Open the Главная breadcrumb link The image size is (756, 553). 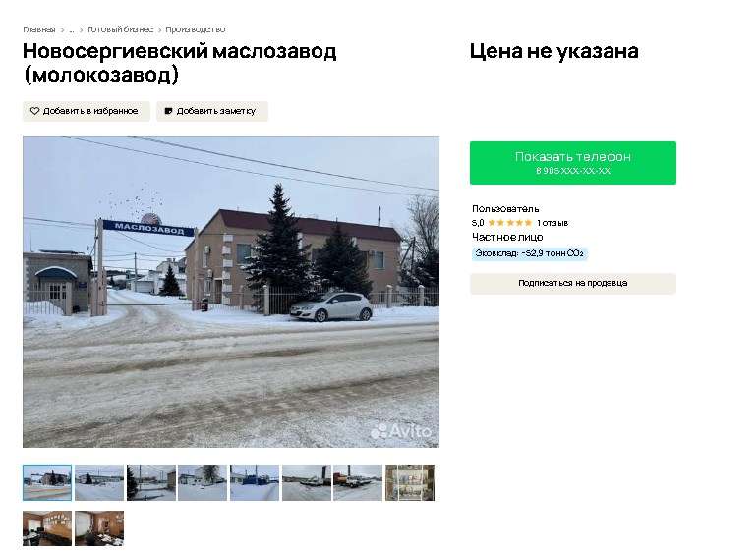coord(39,29)
